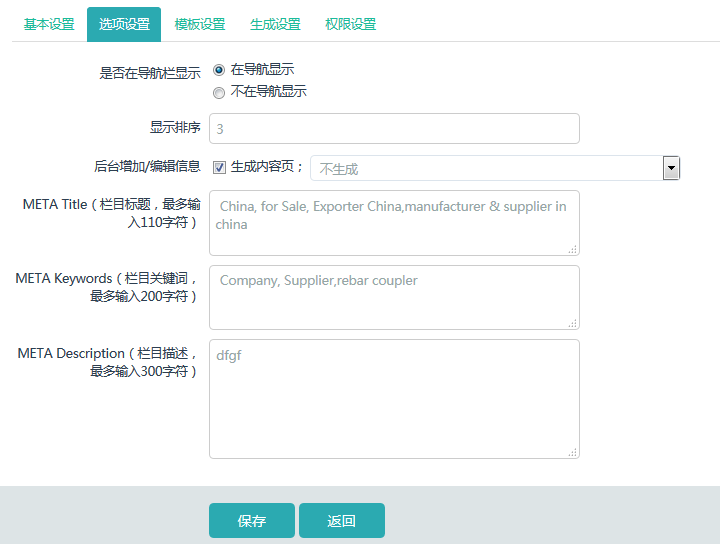
Task: Click the META Title 栏目标题 label
Action: pos(112,213)
